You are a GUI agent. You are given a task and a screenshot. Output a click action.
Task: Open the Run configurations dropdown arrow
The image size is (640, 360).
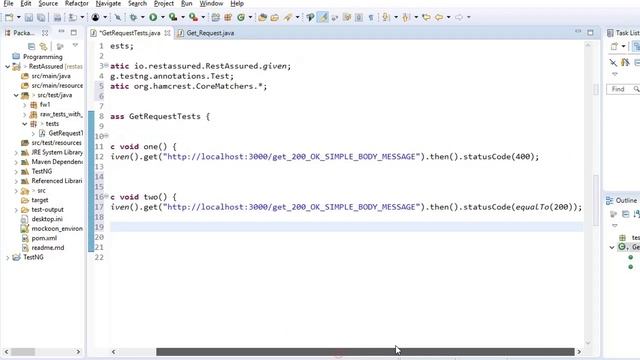[x=163, y=17]
